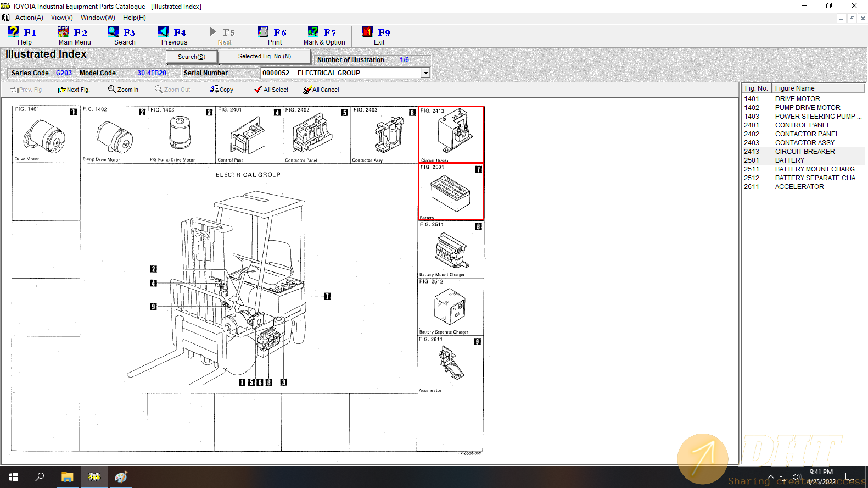The height and width of the screenshot is (488, 868).
Task: Go to F2 Main Menu
Action: click(75, 36)
